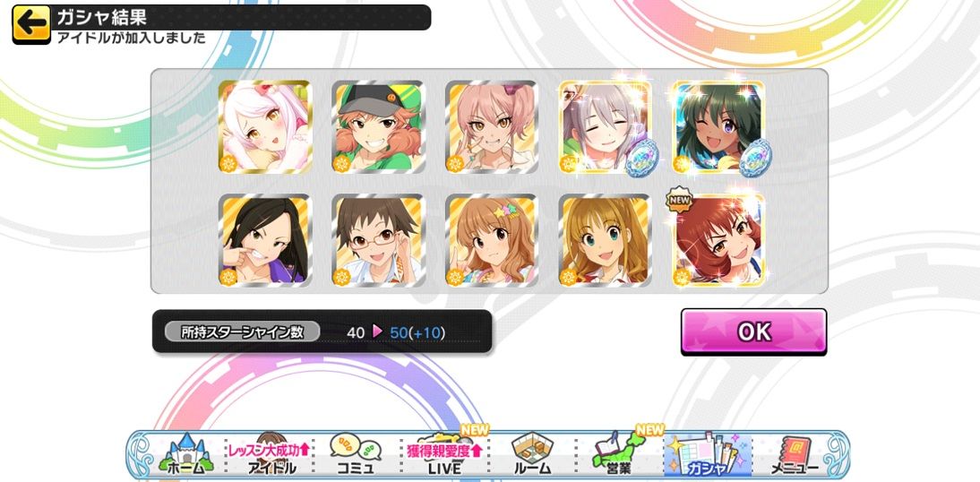Open the LIVE menu item
Viewport: 980px width, 482px height.
pyautogui.click(x=444, y=454)
